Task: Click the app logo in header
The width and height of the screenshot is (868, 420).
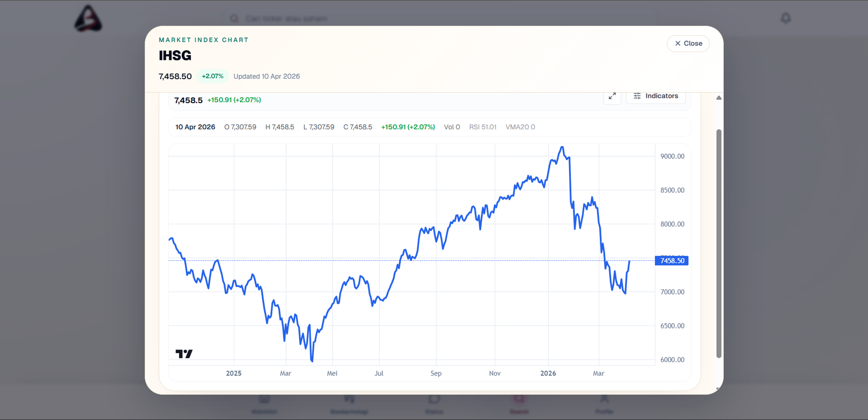Action: [88, 19]
